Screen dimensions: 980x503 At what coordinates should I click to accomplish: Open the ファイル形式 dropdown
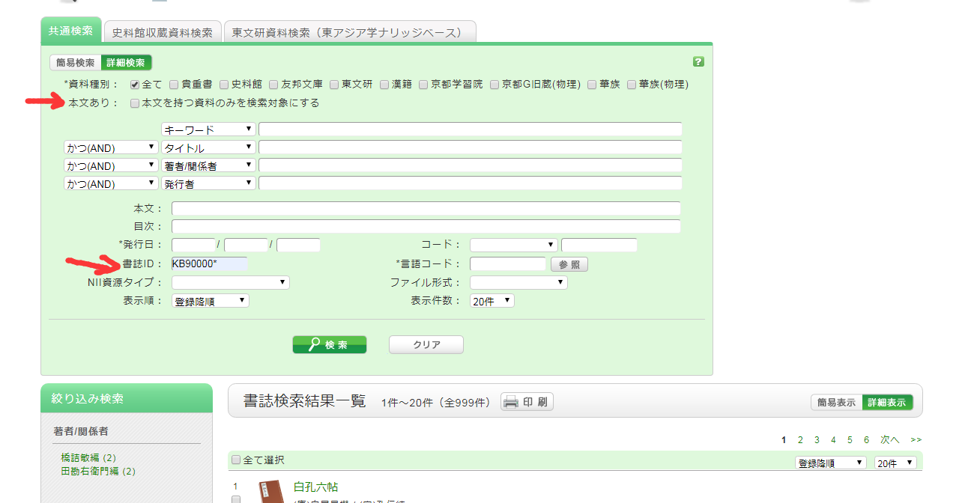click(518, 282)
